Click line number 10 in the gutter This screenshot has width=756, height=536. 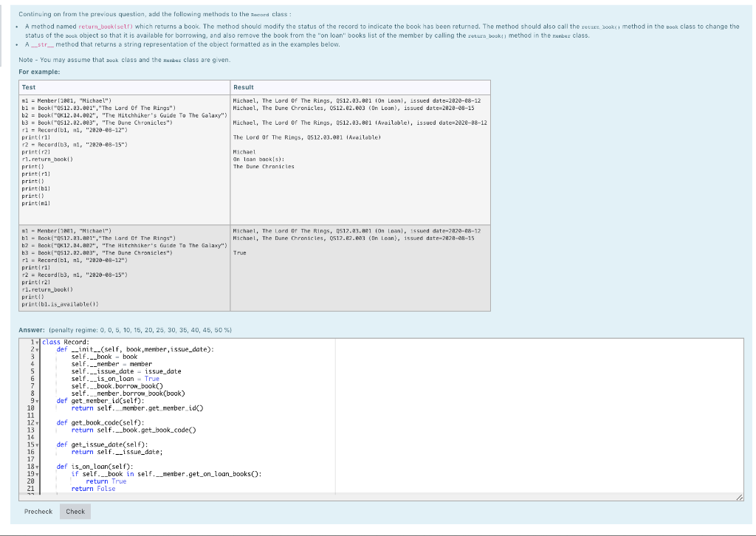coord(30,408)
